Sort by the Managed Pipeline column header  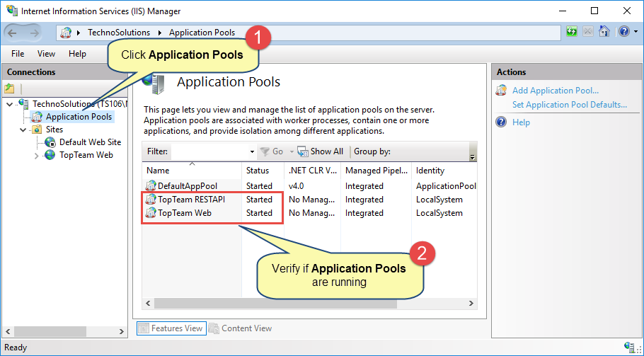[x=376, y=171]
